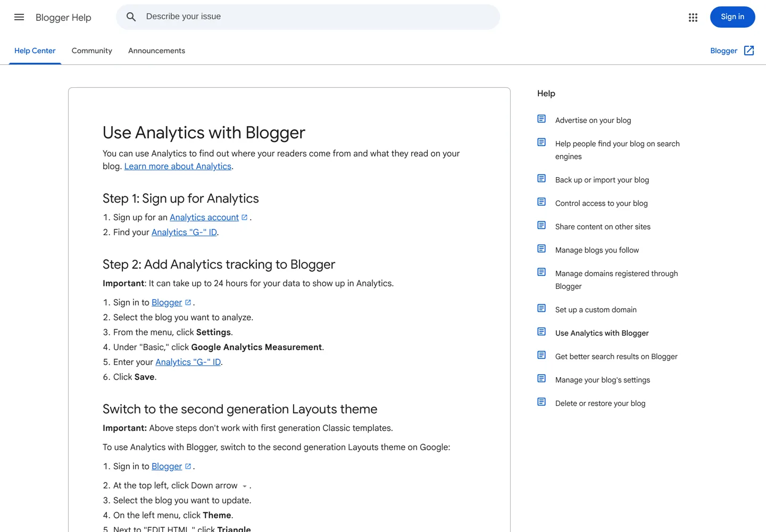This screenshot has height=532, width=766.
Task: Click article icon beside Manage your blog's settings
Action: tap(542, 378)
